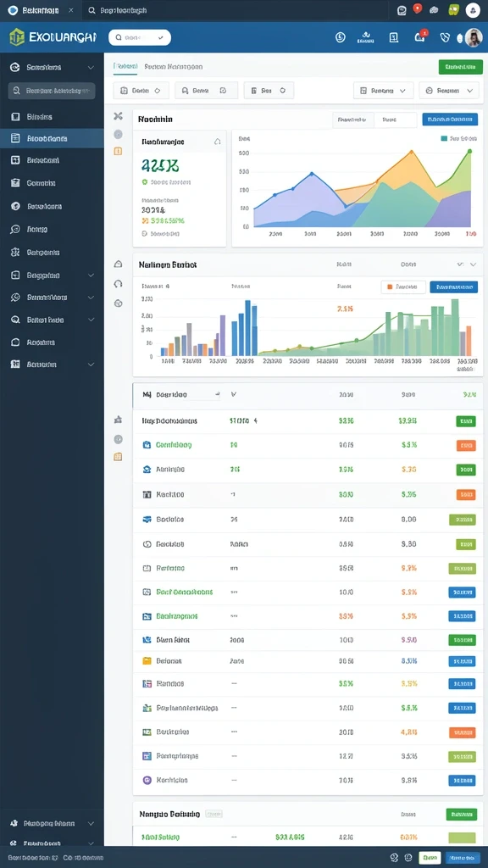
Task: Click the clock icon in the blue header
Action: tap(341, 37)
